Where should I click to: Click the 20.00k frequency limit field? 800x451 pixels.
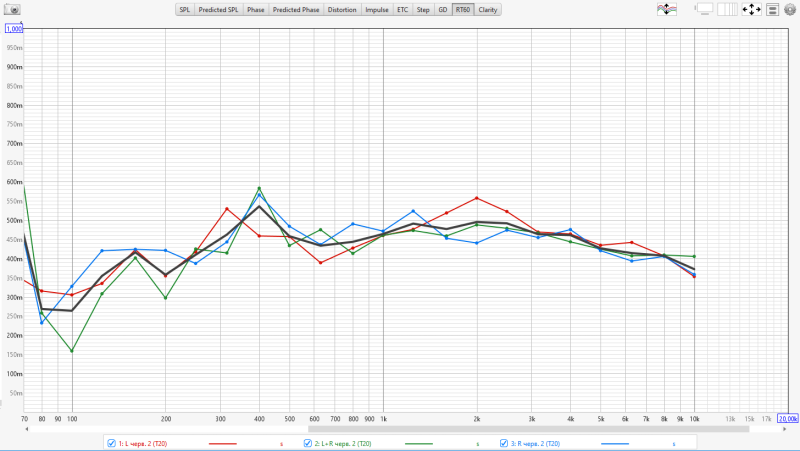click(787, 418)
